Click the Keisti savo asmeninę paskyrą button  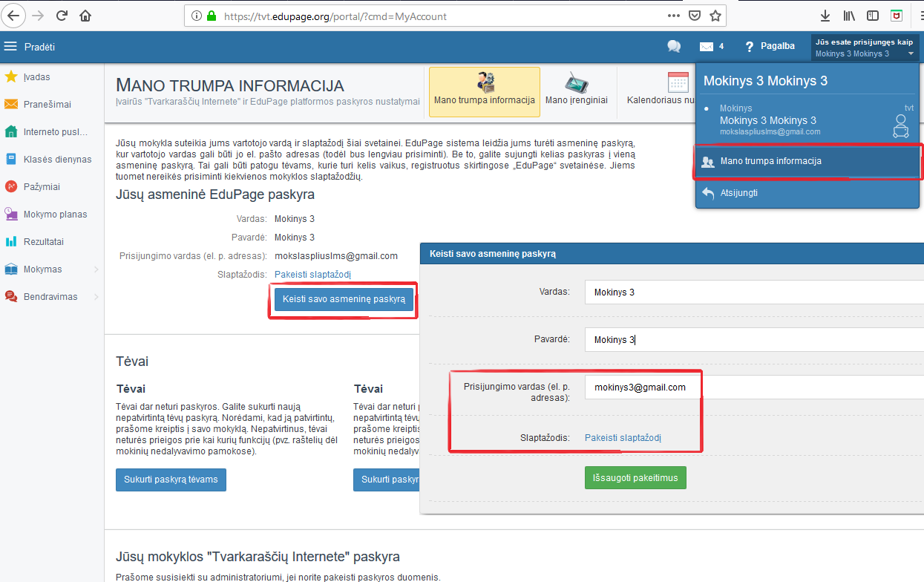(344, 299)
